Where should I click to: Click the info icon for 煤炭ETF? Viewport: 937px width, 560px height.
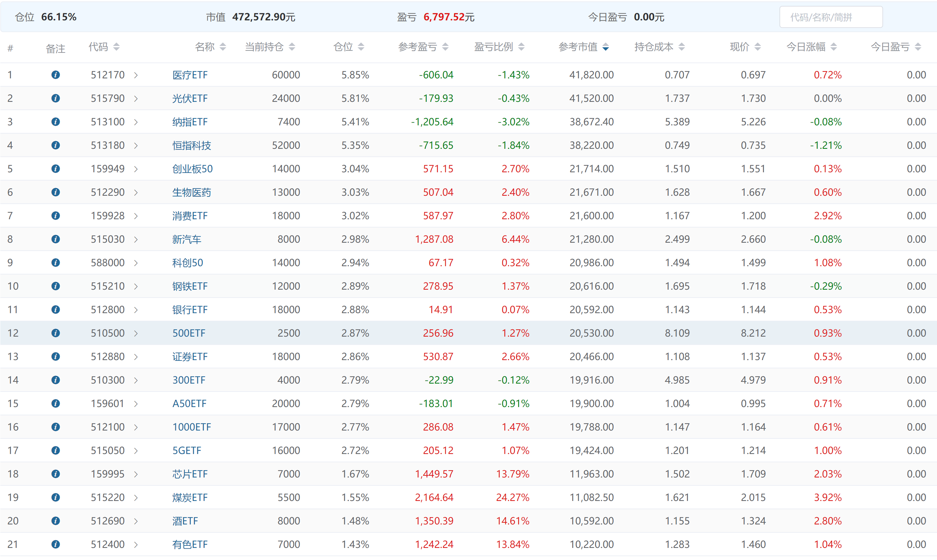(56, 497)
